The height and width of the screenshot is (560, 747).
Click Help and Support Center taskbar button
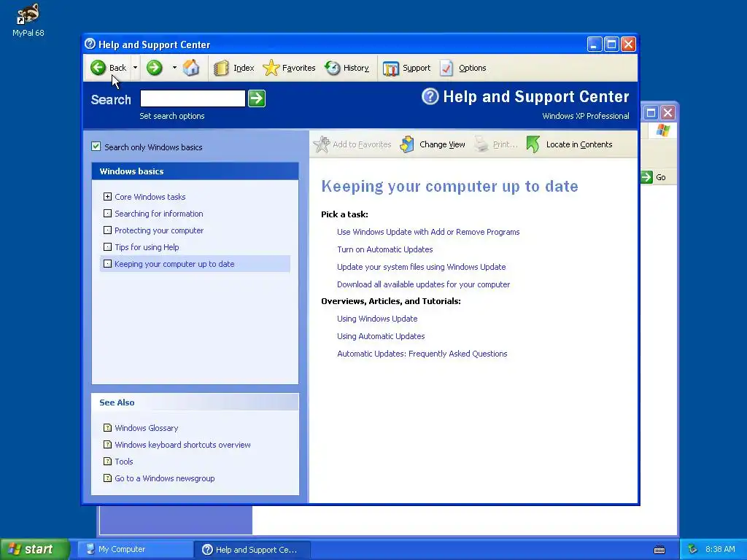pos(252,550)
